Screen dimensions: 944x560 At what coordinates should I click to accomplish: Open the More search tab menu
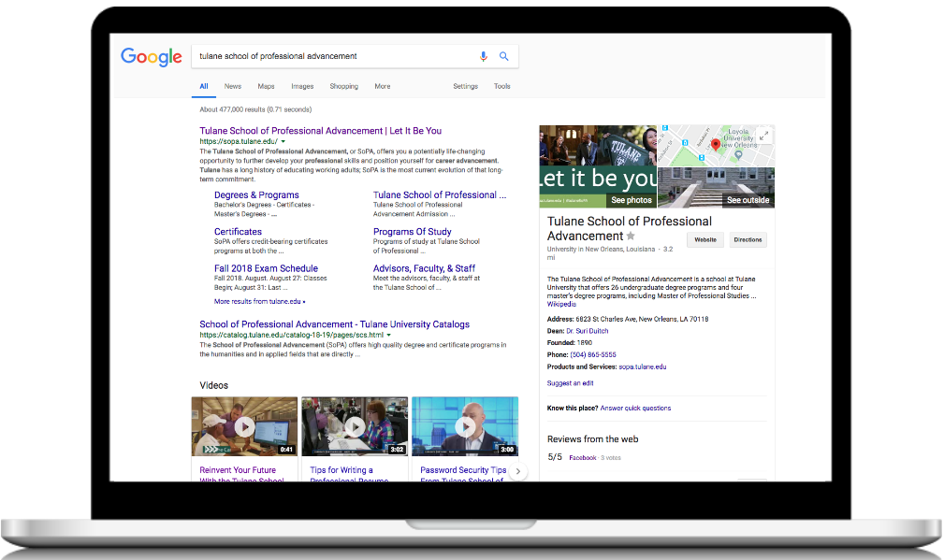(383, 86)
